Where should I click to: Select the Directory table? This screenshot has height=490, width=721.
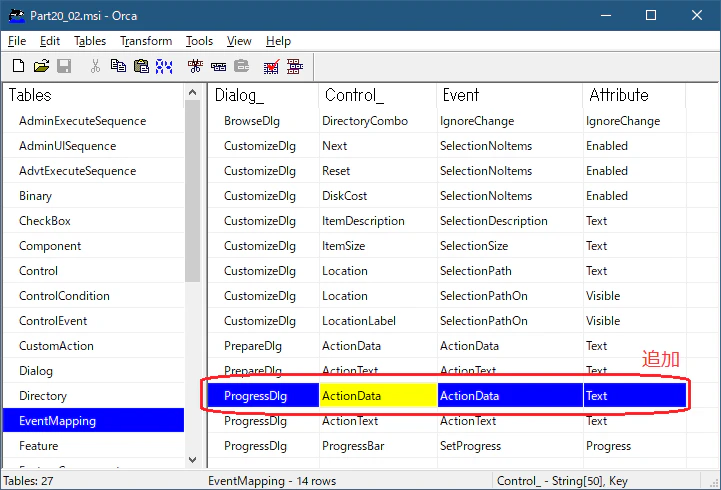point(94,396)
